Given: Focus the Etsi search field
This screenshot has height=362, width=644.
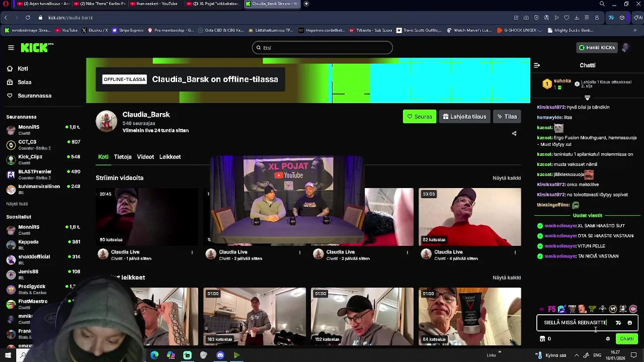Looking at the screenshot, I should coord(322,48).
